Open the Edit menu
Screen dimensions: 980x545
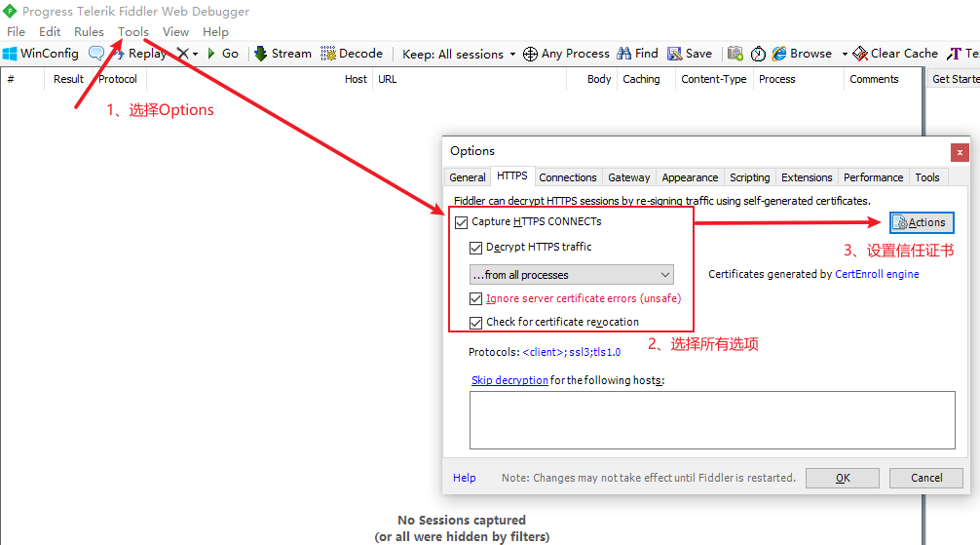coord(50,32)
